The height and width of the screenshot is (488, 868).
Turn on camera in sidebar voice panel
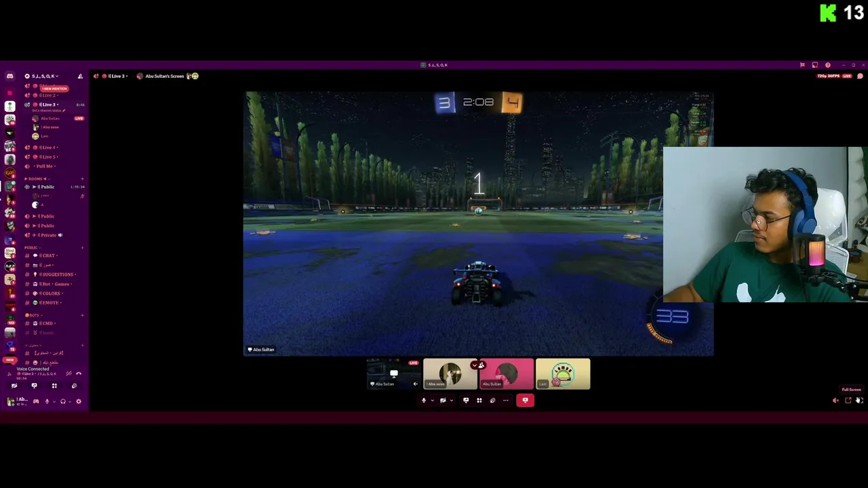[x=14, y=386]
